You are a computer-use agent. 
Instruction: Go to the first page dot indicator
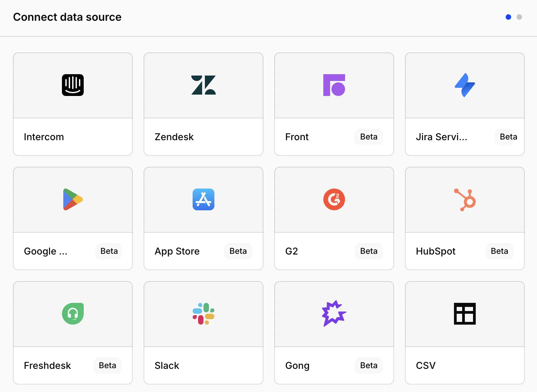click(x=508, y=17)
